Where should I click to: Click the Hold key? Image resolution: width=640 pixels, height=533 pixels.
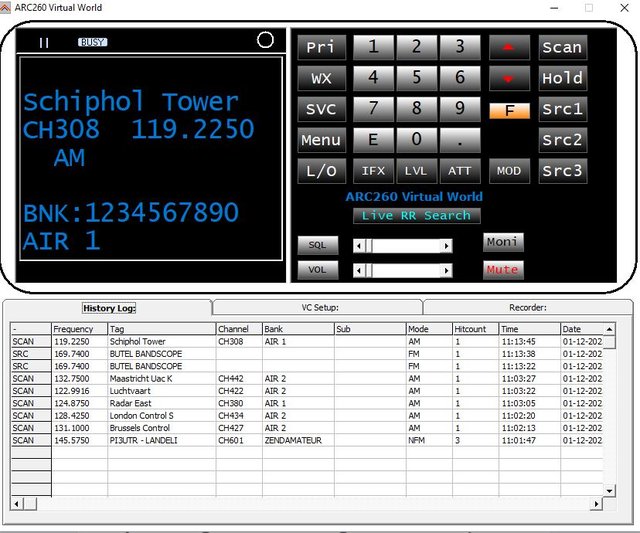coord(562,78)
